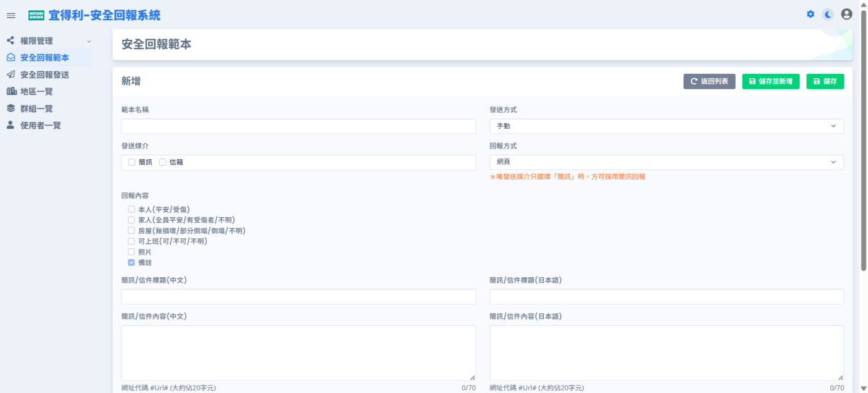
Task: Click the 儲存並新增 button
Action: pyautogui.click(x=770, y=82)
